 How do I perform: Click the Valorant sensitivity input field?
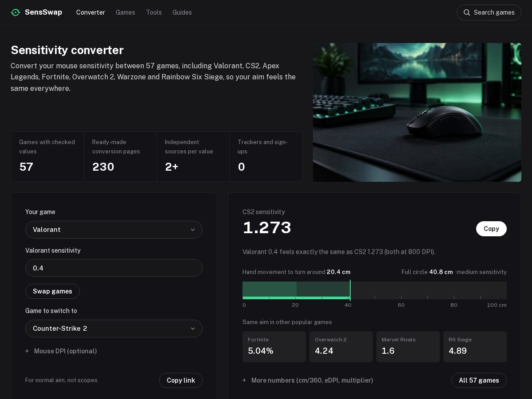[x=114, y=268]
